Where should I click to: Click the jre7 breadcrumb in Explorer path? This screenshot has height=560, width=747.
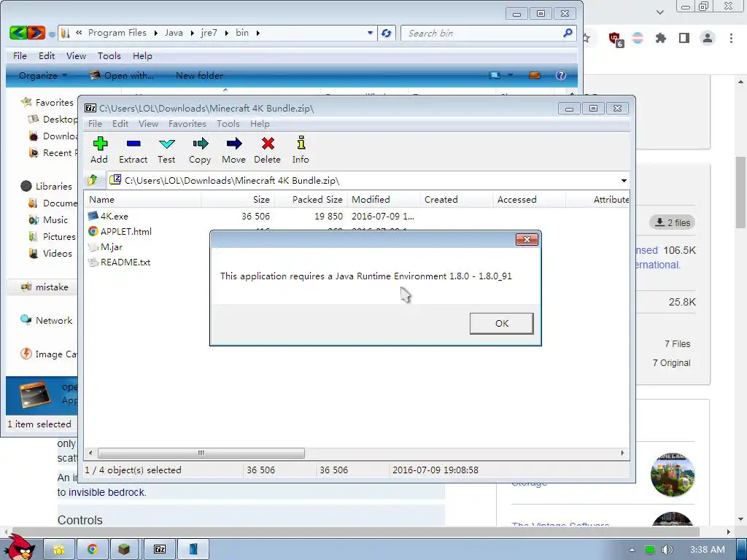click(209, 33)
